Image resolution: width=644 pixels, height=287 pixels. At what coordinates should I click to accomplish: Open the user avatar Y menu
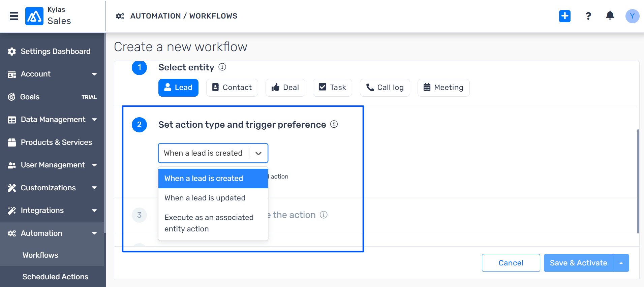pyautogui.click(x=632, y=16)
